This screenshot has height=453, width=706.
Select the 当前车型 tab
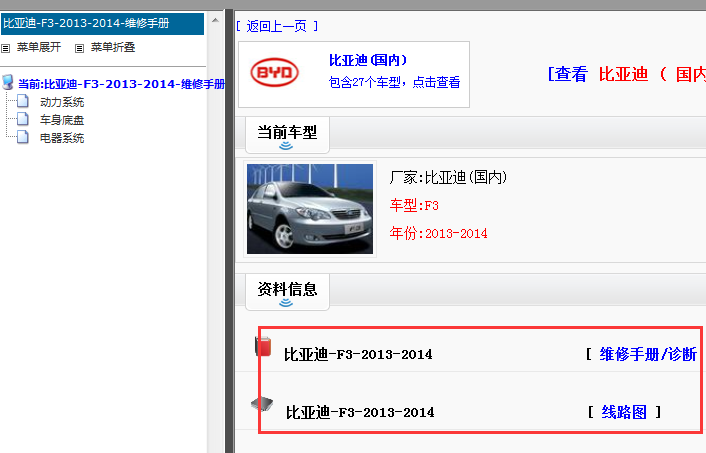coord(287,135)
